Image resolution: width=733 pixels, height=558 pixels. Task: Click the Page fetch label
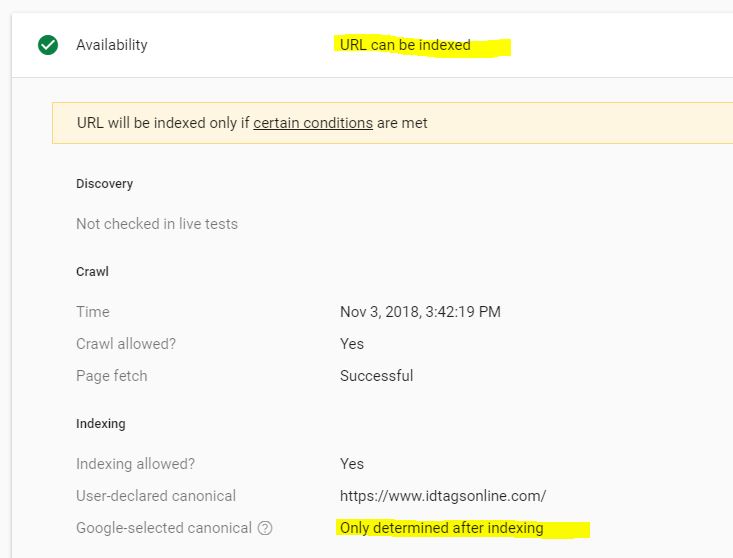[x=112, y=376]
